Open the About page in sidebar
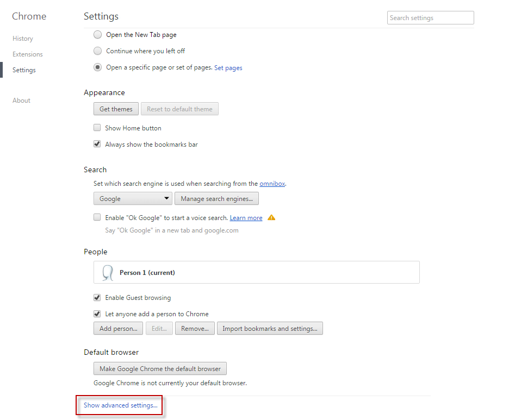 click(x=21, y=101)
